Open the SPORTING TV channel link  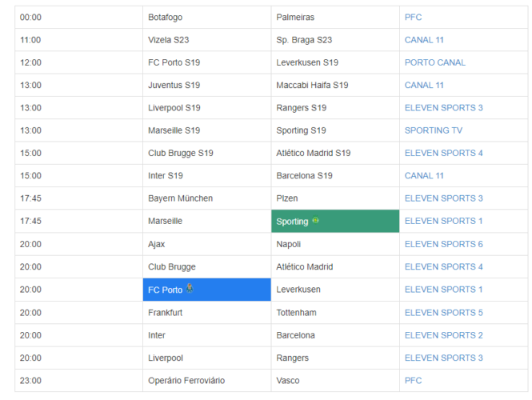(434, 130)
